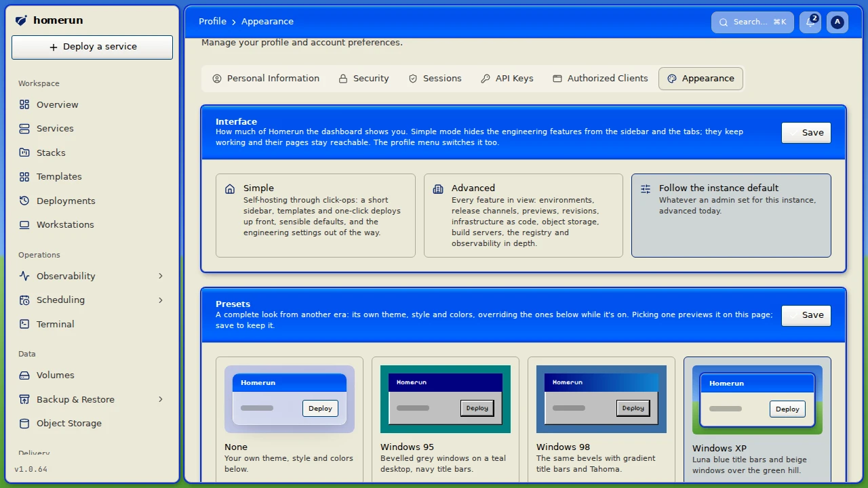The width and height of the screenshot is (868, 488).
Task: Click the API Keys key icon
Action: pyautogui.click(x=486, y=79)
